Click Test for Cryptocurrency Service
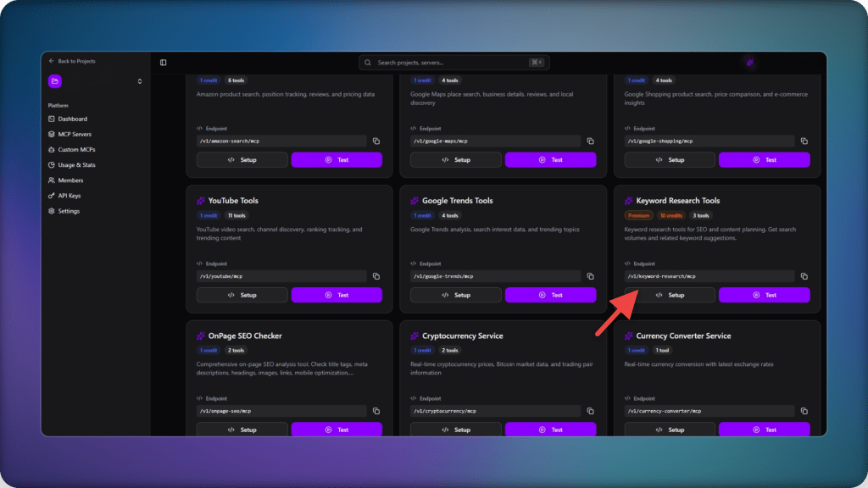This screenshot has width=868, height=488. click(550, 430)
